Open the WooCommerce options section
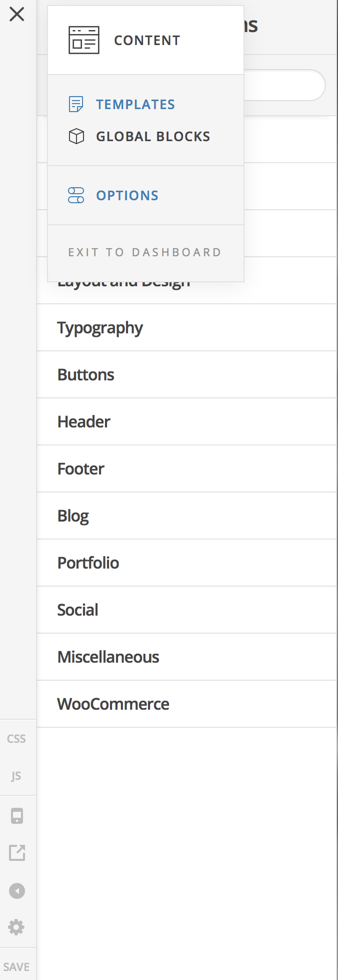Viewport: 338px width, 980px height. coord(113,704)
